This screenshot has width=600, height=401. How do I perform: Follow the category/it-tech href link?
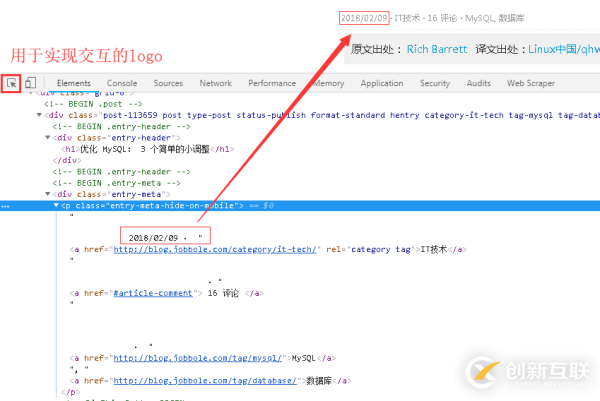pos(215,249)
